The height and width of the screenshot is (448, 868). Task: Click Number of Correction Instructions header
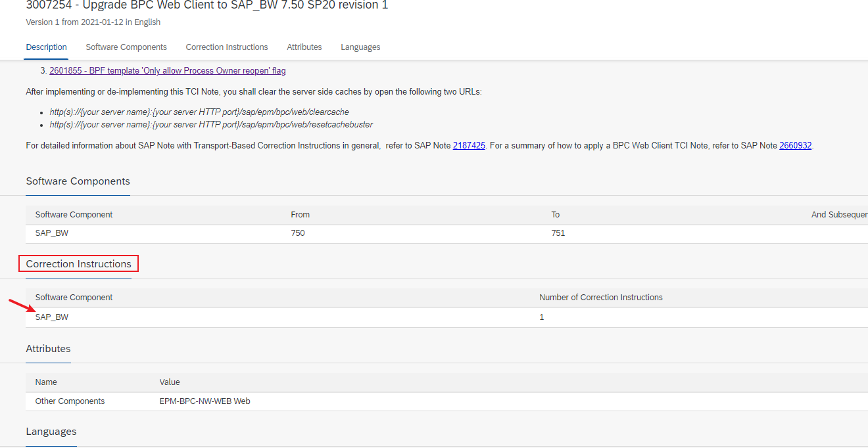(x=601, y=298)
